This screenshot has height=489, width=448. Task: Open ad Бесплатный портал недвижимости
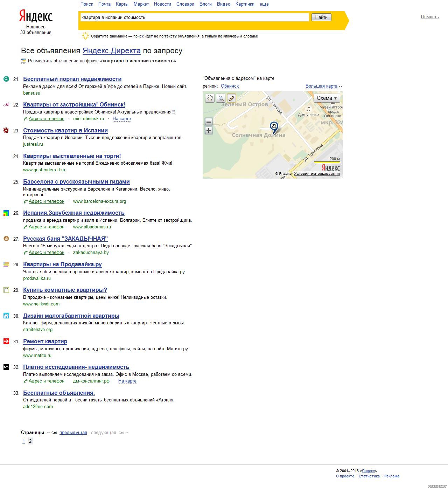(x=72, y=79)
